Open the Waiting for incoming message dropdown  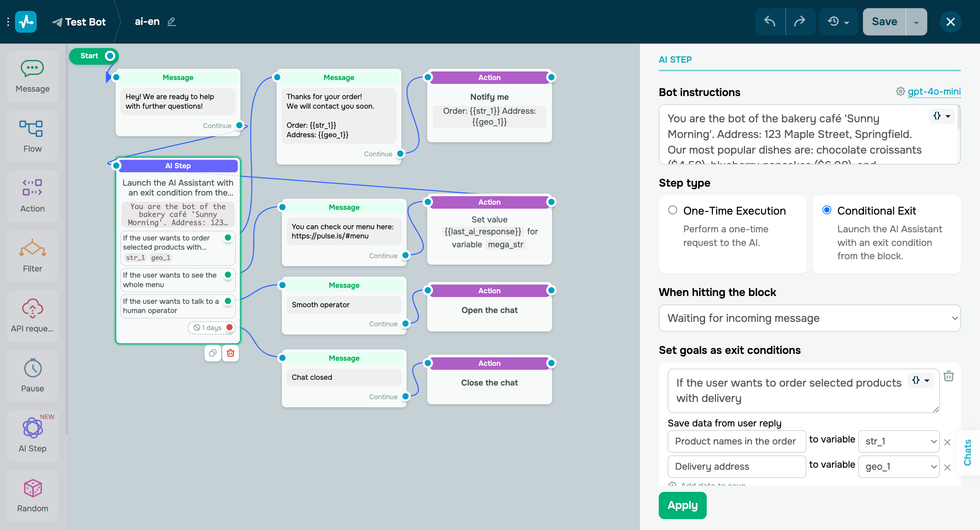click(x=809, y=318)
